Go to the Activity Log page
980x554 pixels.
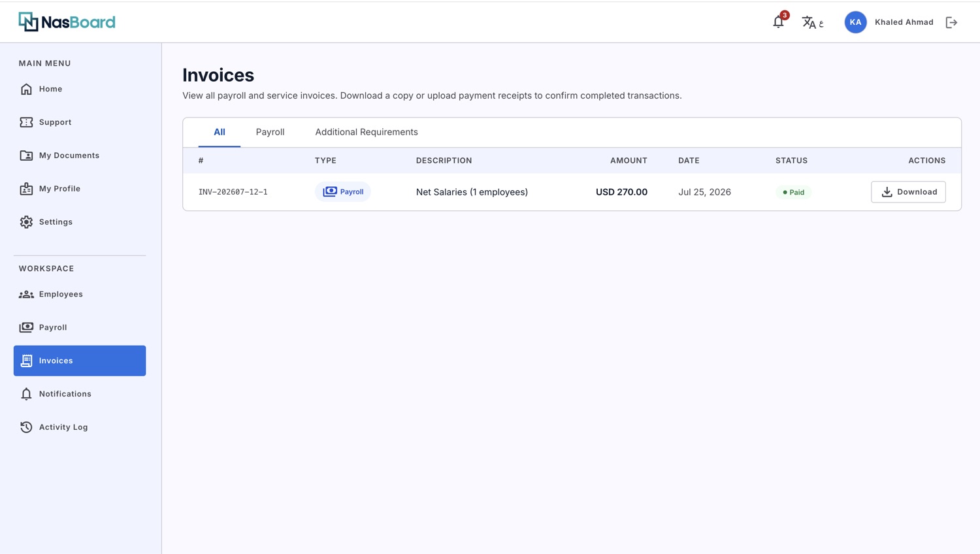coord(80,427)
